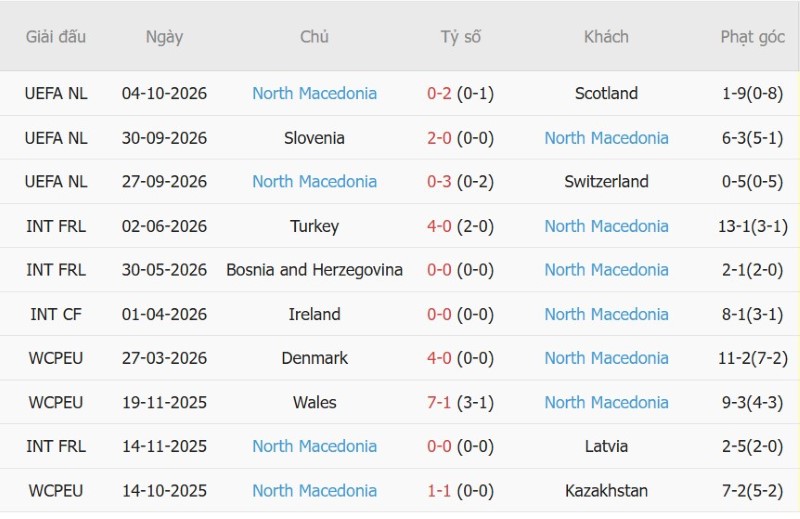The image size is (800, 519).
Task: Click North Macedonia in Bosnia and Herzegovina row
Action: 606,270
